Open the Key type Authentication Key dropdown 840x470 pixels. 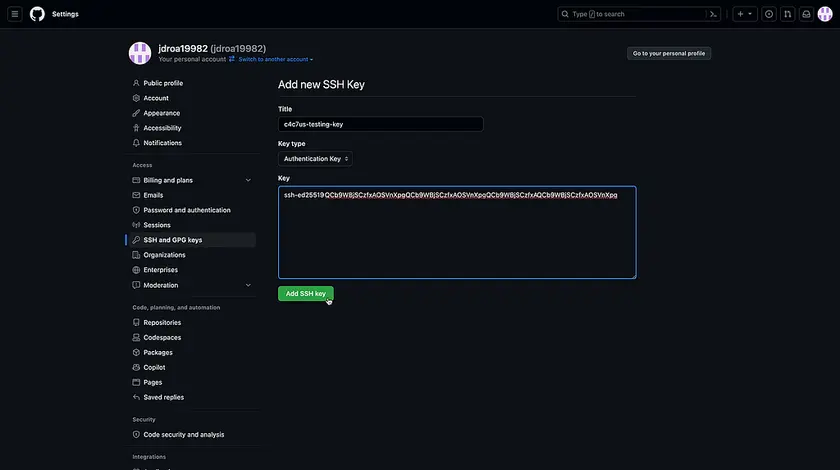click(x=315, y=159)
